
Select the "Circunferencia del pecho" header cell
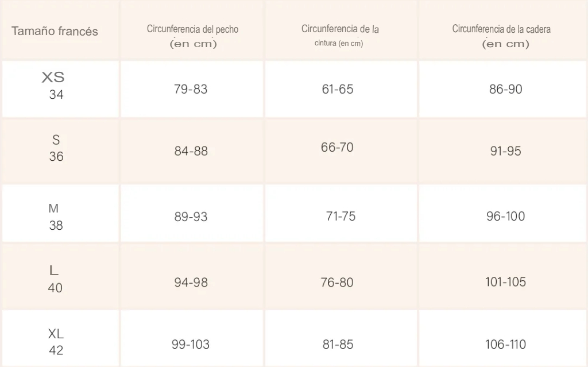[x=192, y=36]
